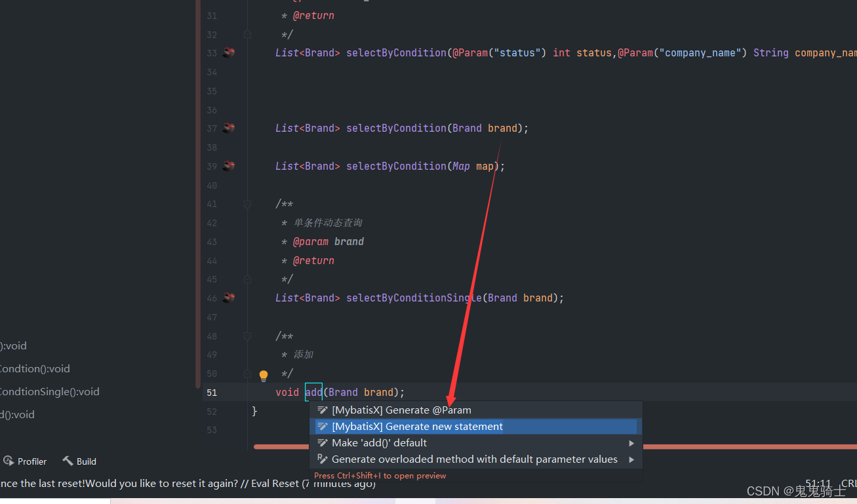Click selectByConditionSingle method name
This screenshot has height=504, width=857.
tap(414, 298)
